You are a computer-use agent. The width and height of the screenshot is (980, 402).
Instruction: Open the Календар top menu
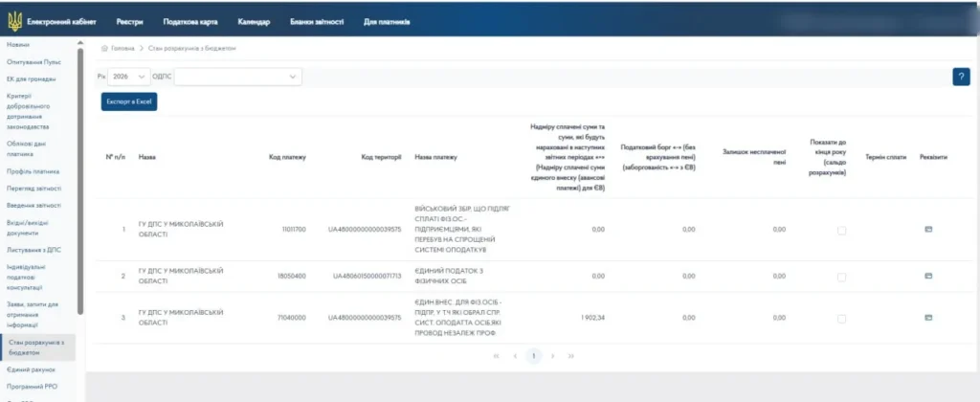254,22
